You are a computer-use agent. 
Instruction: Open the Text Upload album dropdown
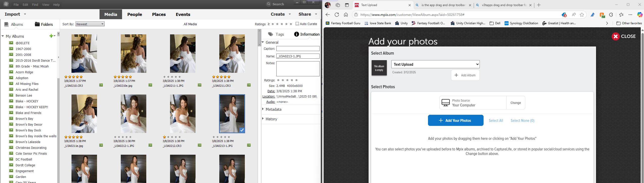click(435, 64)
